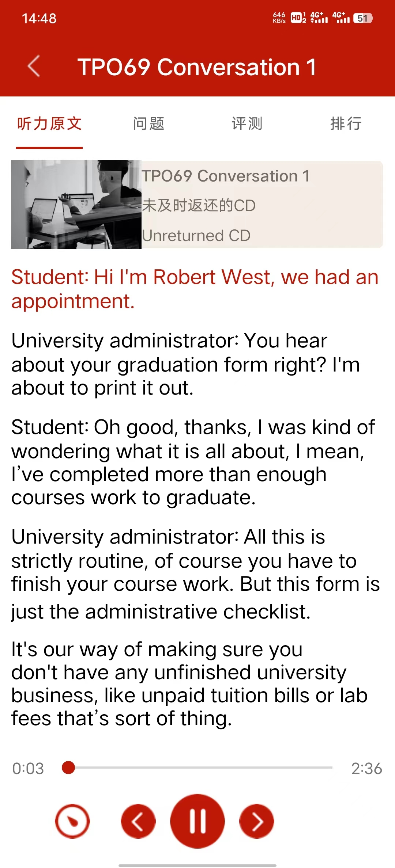Tap the total duration 2:36 label
This screenshot has width=395, height=868.
366,769
